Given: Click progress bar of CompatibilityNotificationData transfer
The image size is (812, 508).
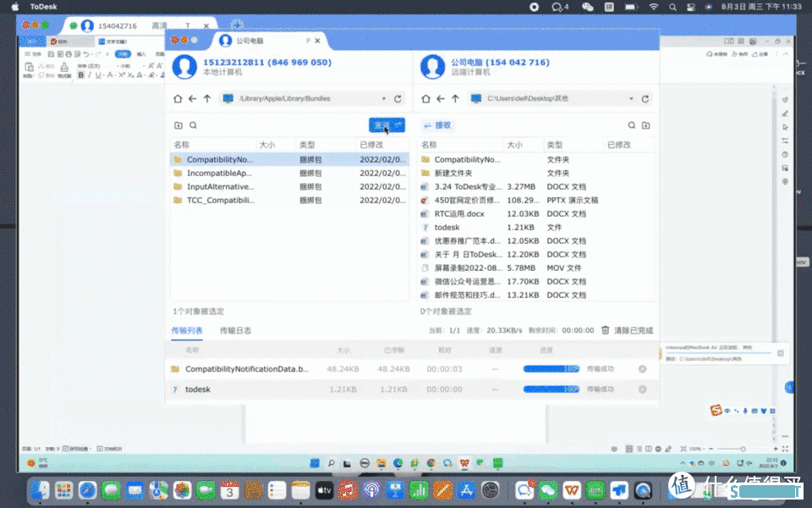Looking at the screenshot, I should [x=551, y=368].
